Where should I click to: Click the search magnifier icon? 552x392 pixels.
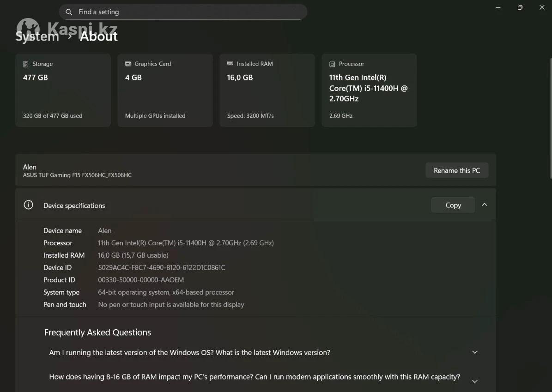(x=69, y=12)
